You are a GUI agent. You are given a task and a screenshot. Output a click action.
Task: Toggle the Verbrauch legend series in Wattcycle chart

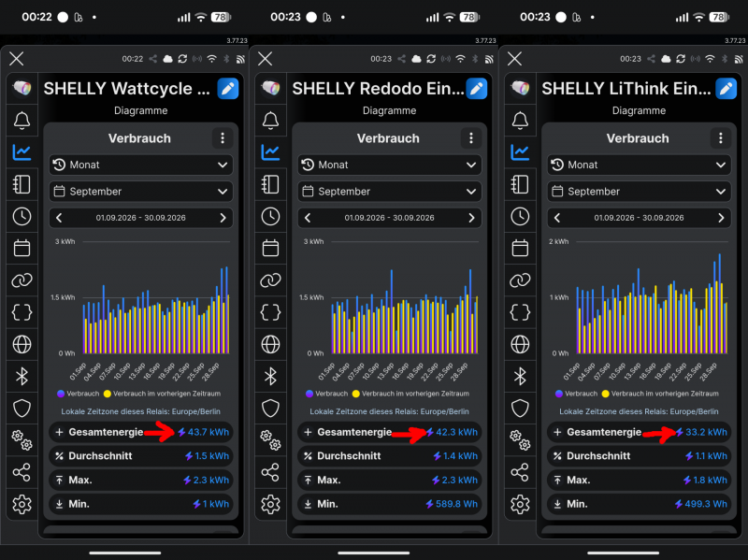click(79, 394)
